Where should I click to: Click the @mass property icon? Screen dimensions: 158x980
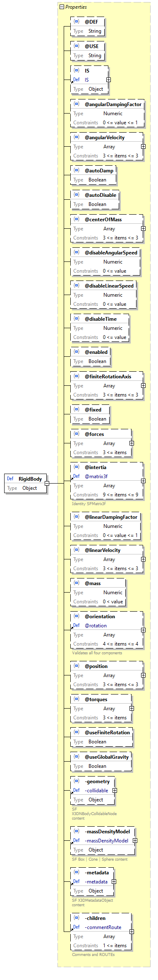77,583
